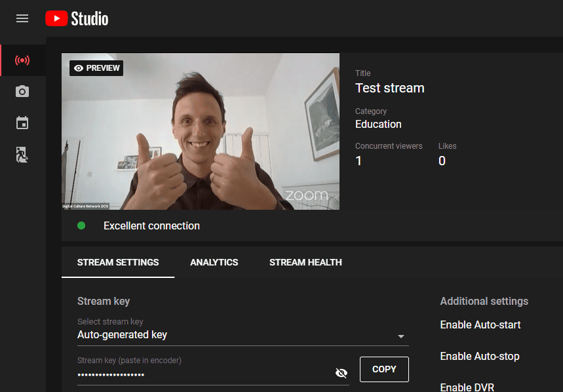This screenshot has height=392, width=563.
Task: Click the stream preview video thumbnail
Action: tap(201, 131)
